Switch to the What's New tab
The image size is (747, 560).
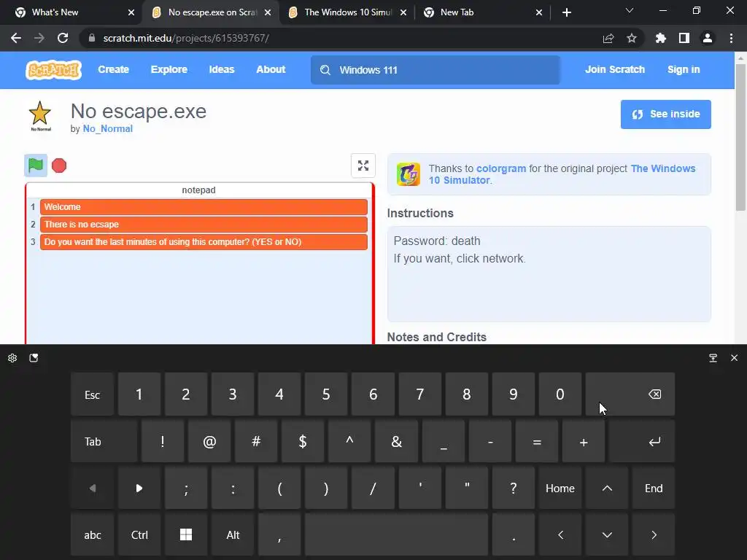point(71,12)
